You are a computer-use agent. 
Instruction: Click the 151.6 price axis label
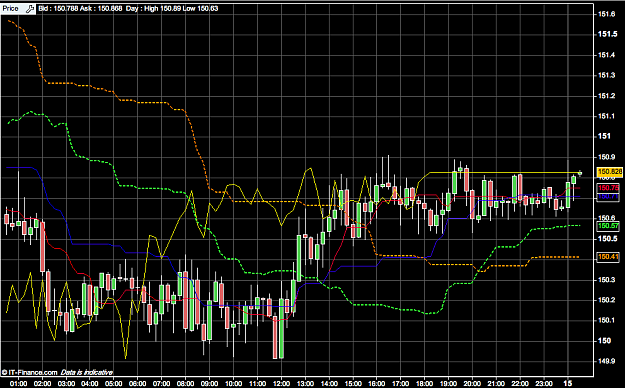click(606, 14)
